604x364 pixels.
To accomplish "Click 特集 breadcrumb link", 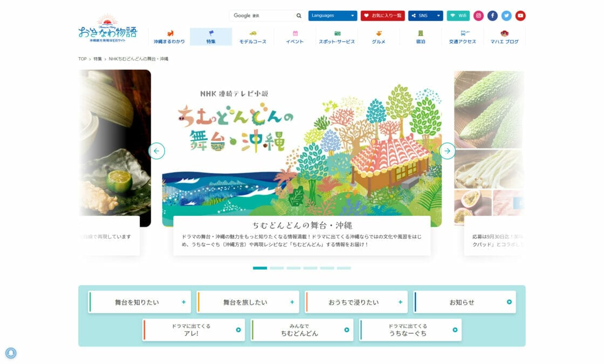I will (98, 59).
